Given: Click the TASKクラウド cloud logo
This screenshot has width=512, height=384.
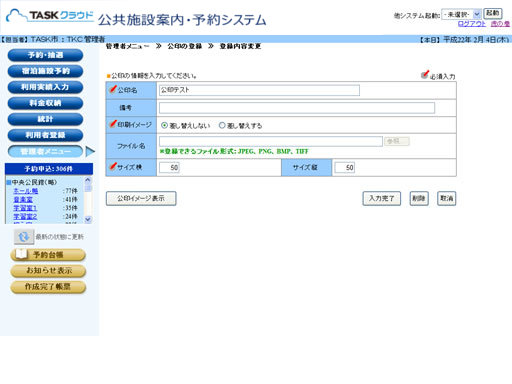Looking at the screenshot, I should (x=50, y=16).
